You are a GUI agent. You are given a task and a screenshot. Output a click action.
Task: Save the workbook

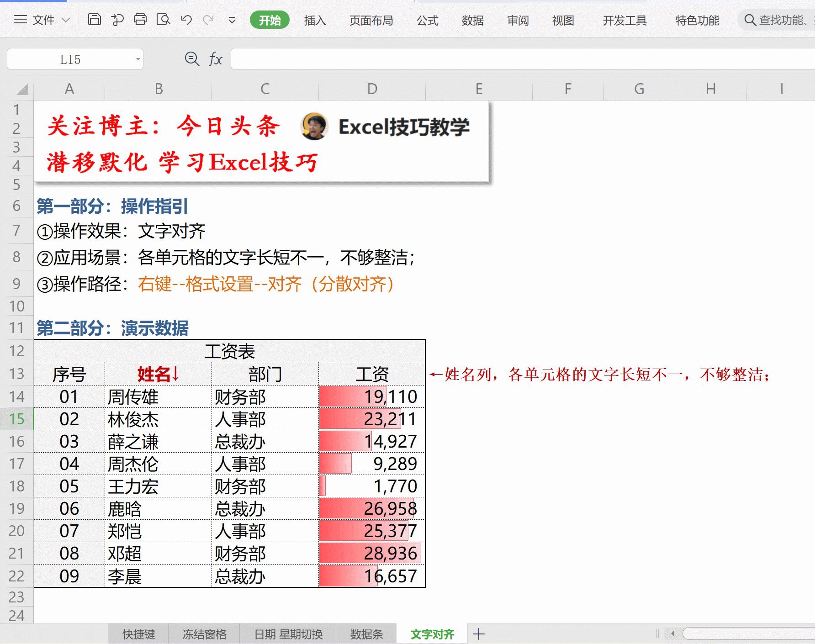pos(95,20)
